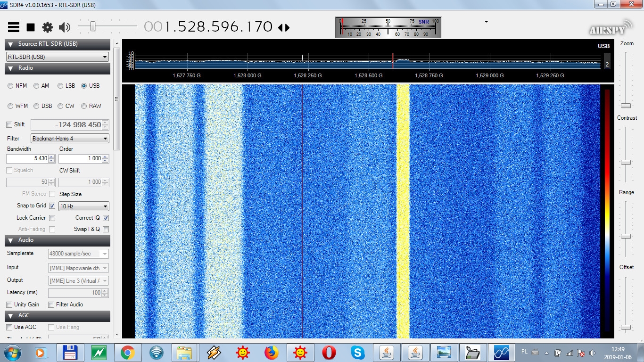644x362 pixels.
Task: Enable Use AGC checkbox
Action: pyautogui.click(x=9, y=327)
